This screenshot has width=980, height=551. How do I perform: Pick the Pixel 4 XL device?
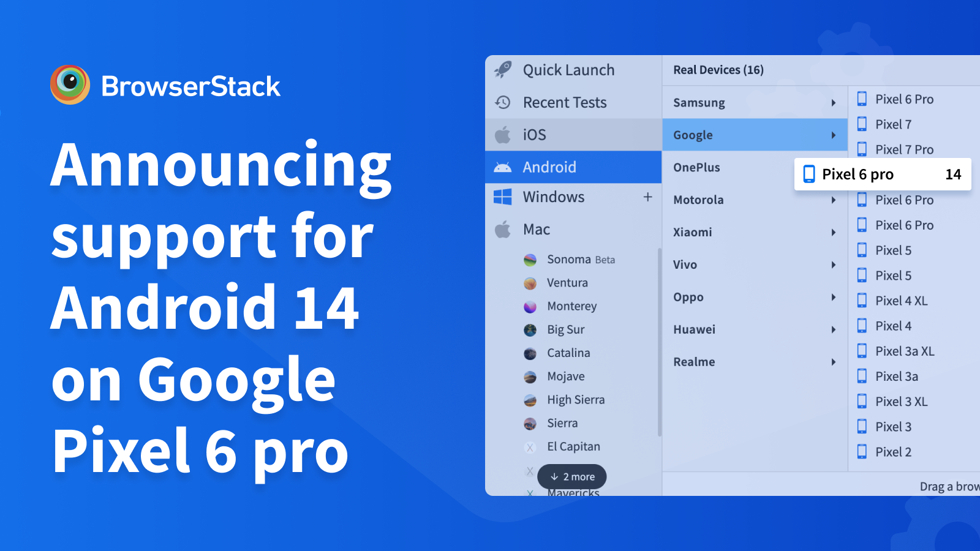(x=901, y=301)
